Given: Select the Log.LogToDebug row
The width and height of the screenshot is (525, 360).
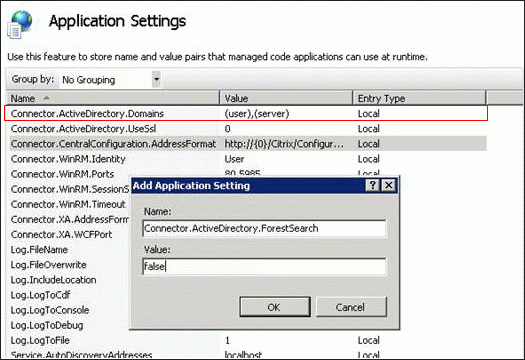Looking at the screenshot, I should coord(47,325).
